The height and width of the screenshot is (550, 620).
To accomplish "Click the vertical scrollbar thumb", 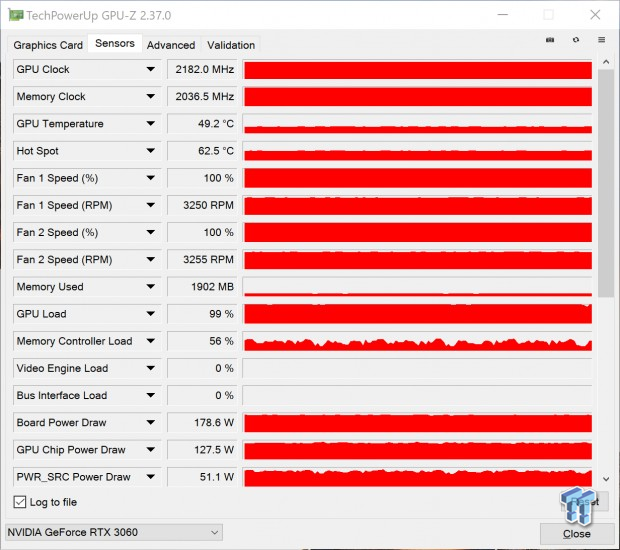I will (x=606, y=183).
